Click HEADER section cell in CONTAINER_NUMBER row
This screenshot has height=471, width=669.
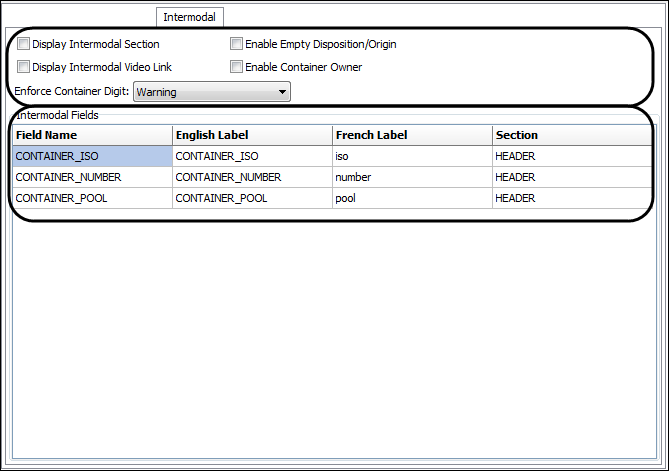572,177
